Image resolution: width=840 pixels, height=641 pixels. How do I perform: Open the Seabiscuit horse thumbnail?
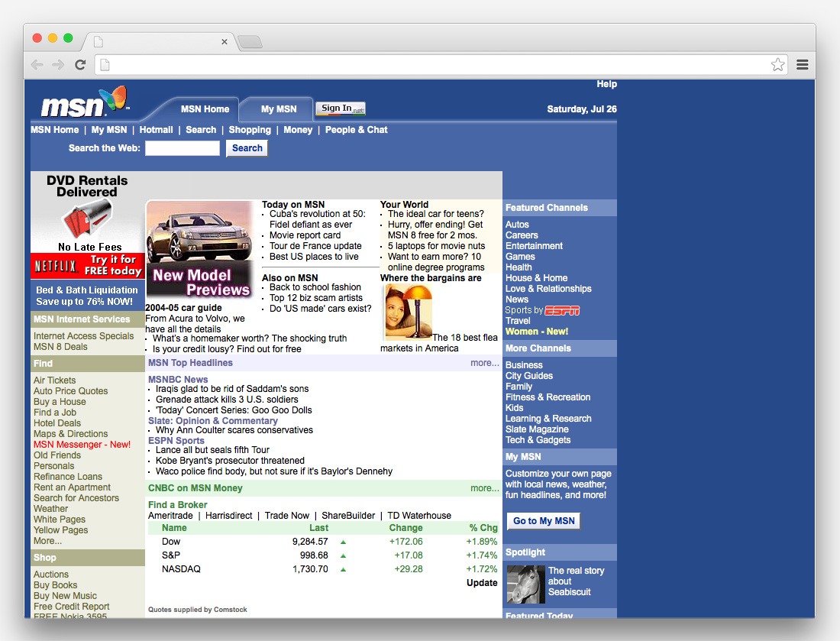click(525, 584)
